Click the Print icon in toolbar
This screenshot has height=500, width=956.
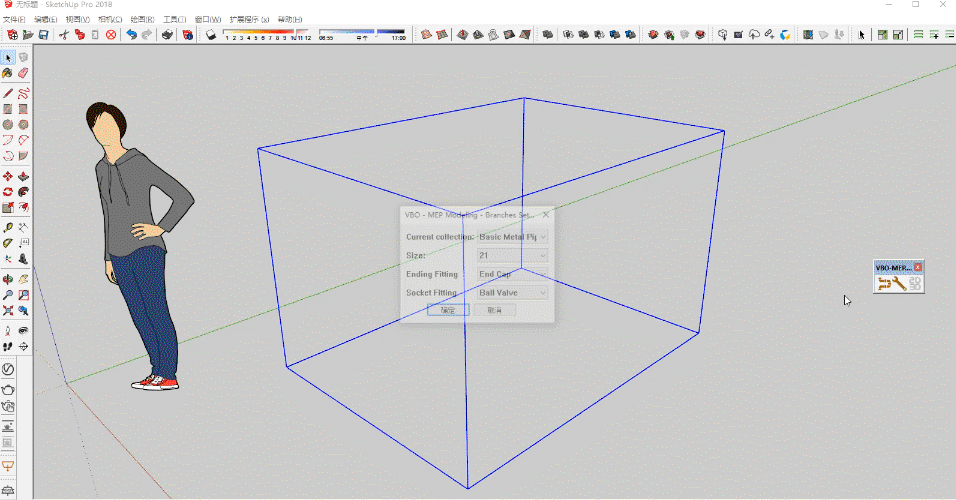pyautogui.click(x=165, y=35)
